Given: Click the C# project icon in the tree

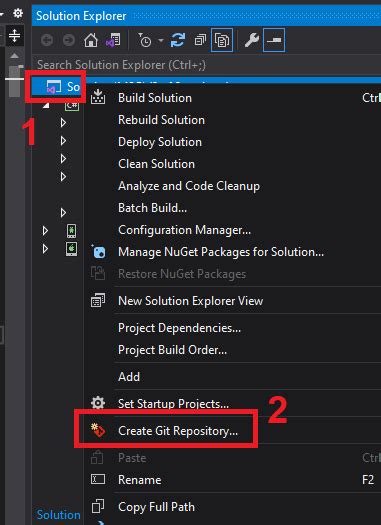Looking at the screenshot, I should pyautogui.click(x=72, y=105).
